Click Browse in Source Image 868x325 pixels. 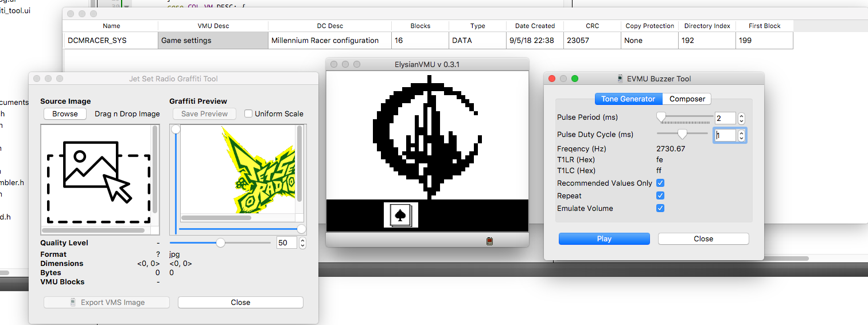[65, 113]
